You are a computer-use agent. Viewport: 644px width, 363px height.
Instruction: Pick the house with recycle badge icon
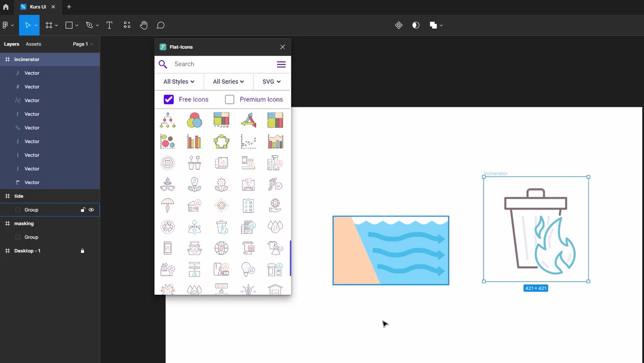pyautogui.click(x=194, y=205)
